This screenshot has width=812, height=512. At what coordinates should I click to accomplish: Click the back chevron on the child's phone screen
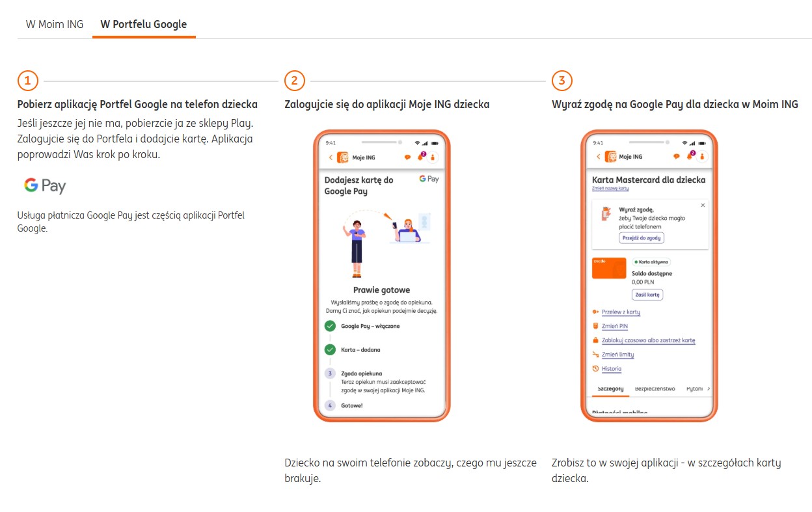tap(329, 157)
